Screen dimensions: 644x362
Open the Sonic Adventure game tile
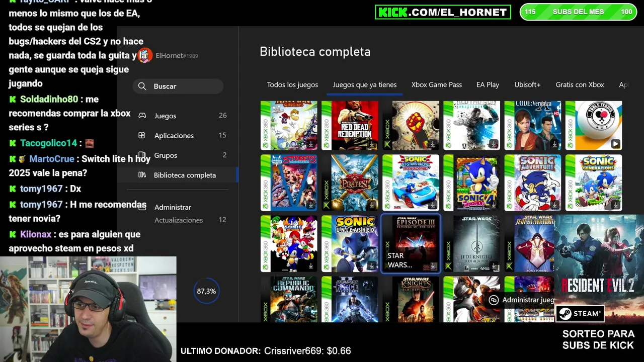532,183
